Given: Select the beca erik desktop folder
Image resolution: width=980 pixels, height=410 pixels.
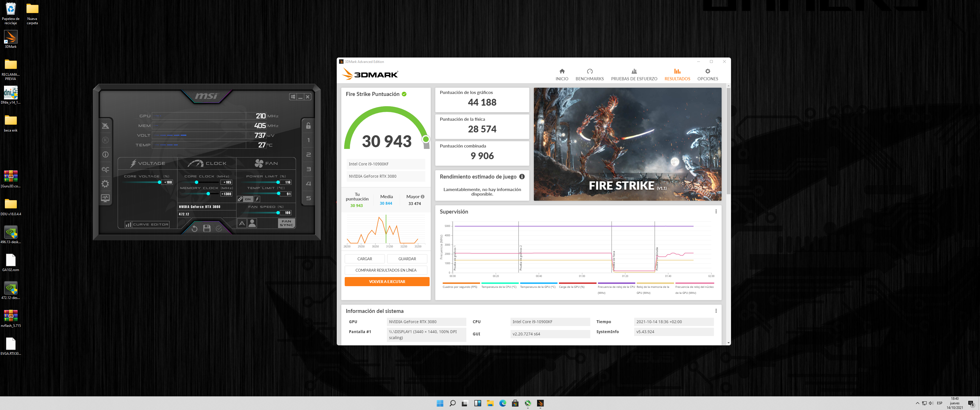Looking at the screenshot, I should 11,123.
